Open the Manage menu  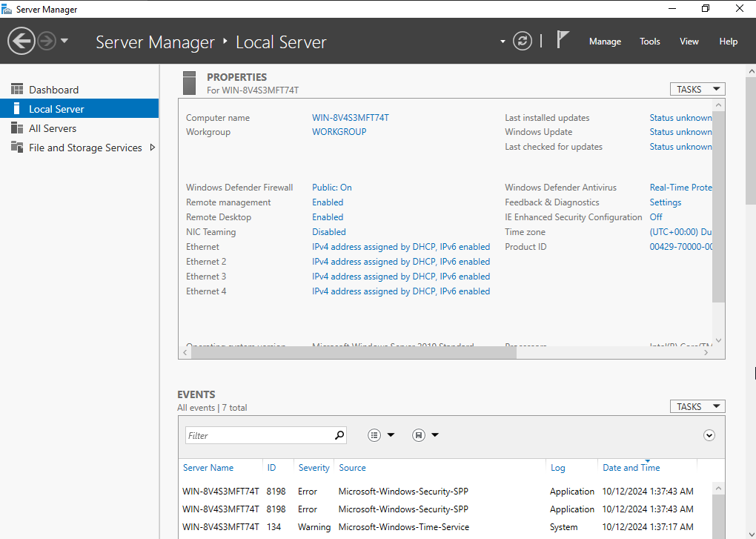coord(605,42)
